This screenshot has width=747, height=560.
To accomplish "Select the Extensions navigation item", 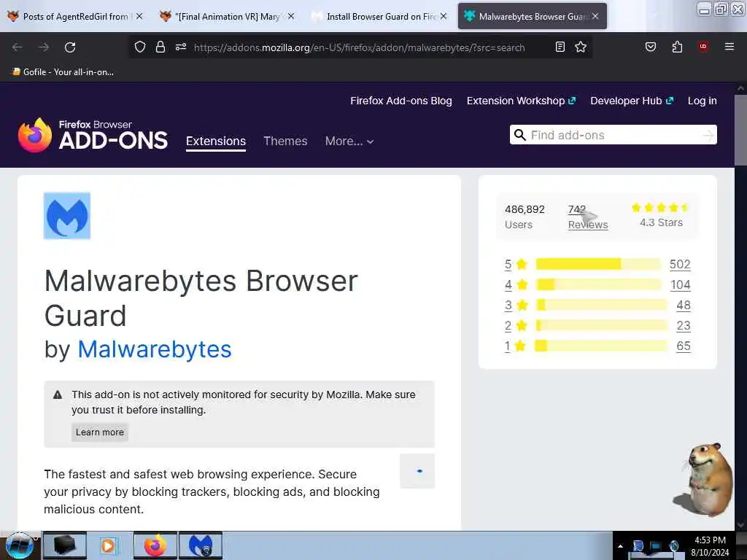I will click(x=216, y=141).
